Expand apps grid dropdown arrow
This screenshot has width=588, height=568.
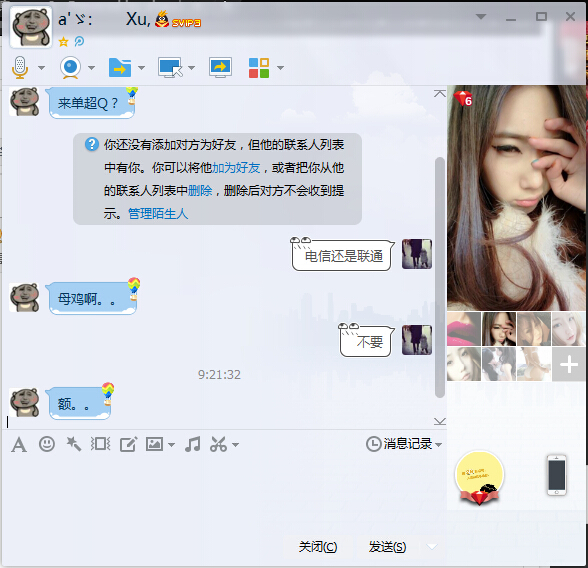click(280, 68)
